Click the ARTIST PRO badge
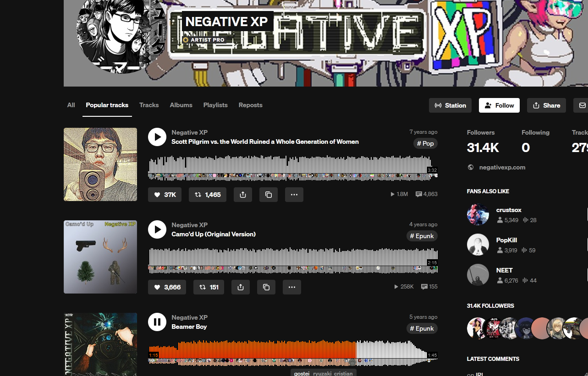The height and width of the screenshot is (376, 588). point(204,40)
